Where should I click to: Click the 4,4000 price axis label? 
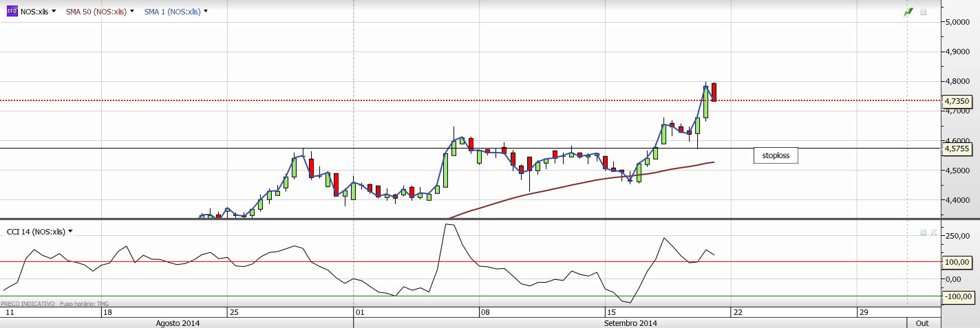pyautogui.click(x=957, y=200)
